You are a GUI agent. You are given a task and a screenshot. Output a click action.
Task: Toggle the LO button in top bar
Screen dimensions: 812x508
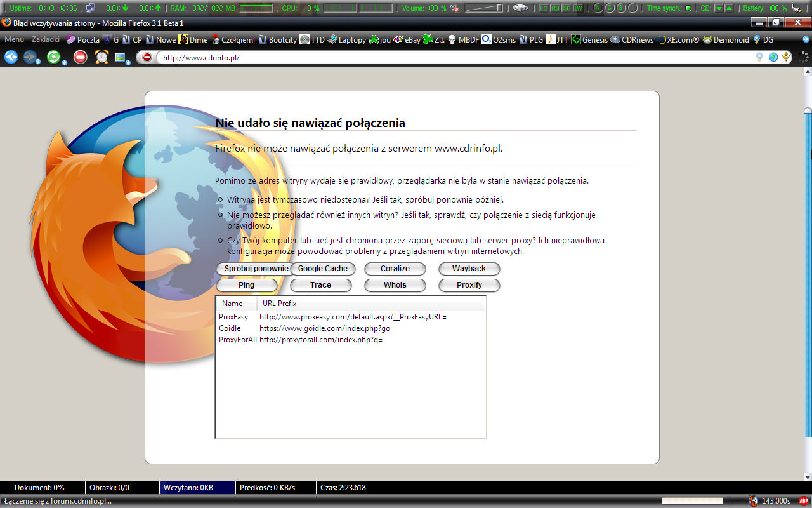coord(544,8)
